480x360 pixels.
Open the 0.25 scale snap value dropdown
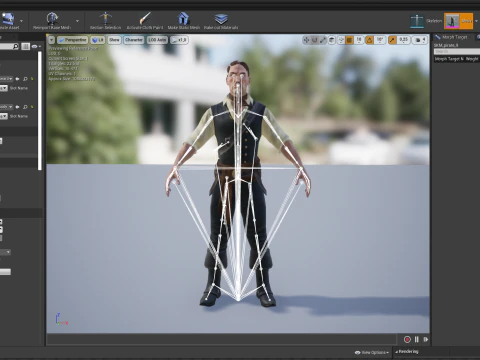(404, 40)
